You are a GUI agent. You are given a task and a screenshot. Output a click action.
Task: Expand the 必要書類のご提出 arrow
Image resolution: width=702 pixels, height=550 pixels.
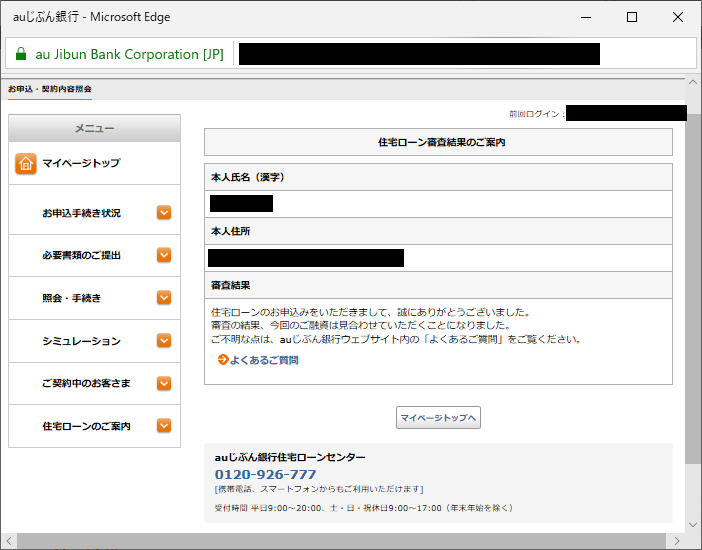tap(164, 255)
